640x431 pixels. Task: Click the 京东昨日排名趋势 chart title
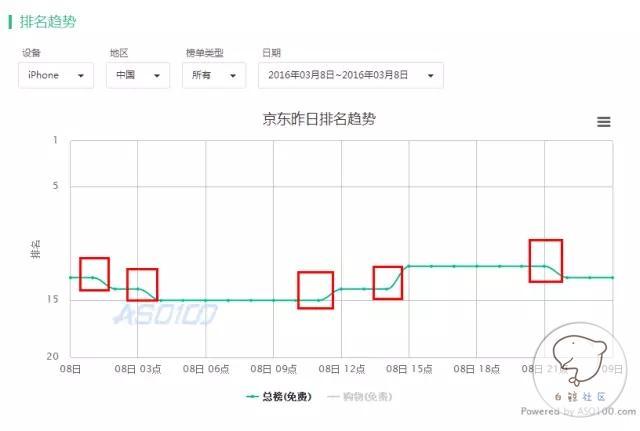tap(319, 119)
